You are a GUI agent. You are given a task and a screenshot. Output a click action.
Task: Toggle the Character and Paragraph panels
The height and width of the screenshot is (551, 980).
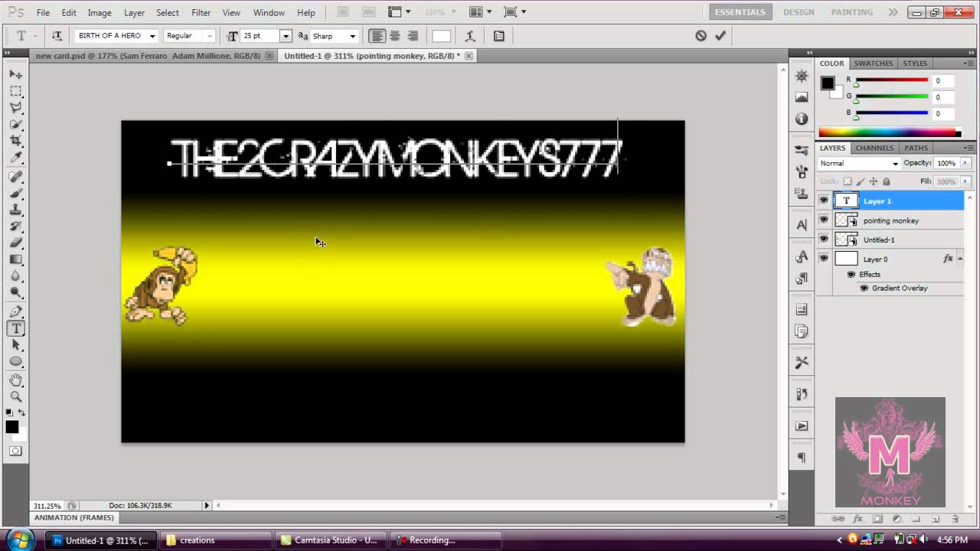click(498, 36)
